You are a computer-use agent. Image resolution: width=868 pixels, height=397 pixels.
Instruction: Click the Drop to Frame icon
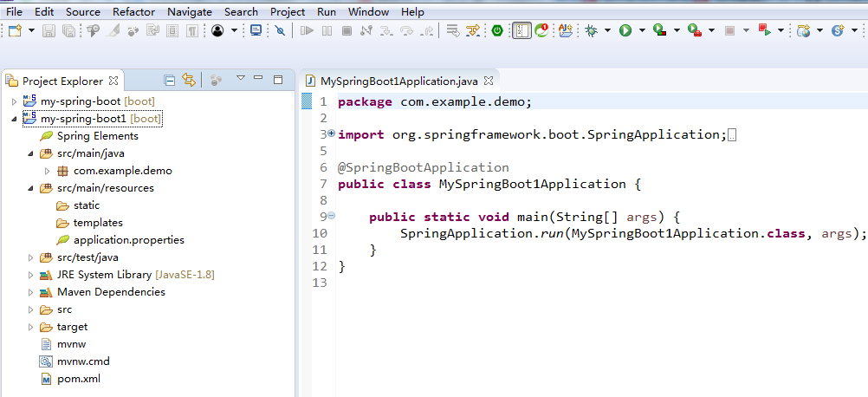(x=453, y=31)
